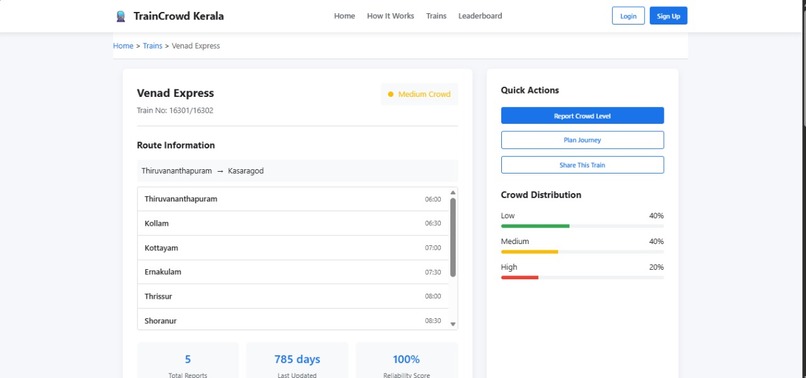The width and height of the screenshot is (806, 378).
Task: Click the Quick Actions heading
Action: pos(530,90)
